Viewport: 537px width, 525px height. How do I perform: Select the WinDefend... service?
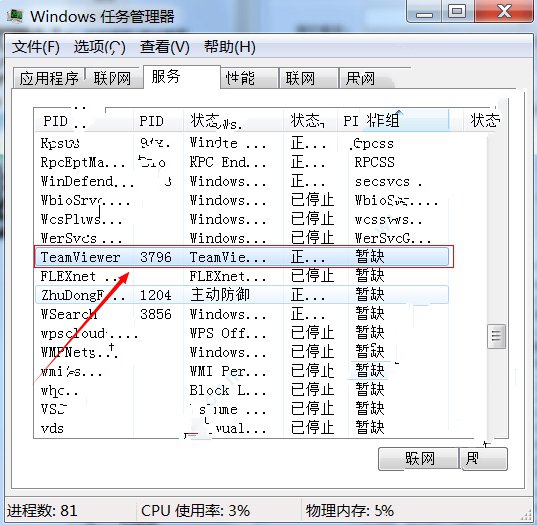click(x=87, y=182)
